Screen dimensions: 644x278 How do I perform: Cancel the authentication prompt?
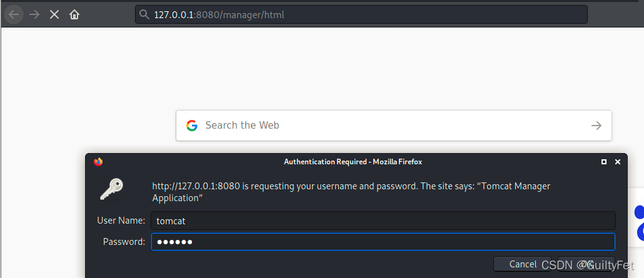[523, 264]
